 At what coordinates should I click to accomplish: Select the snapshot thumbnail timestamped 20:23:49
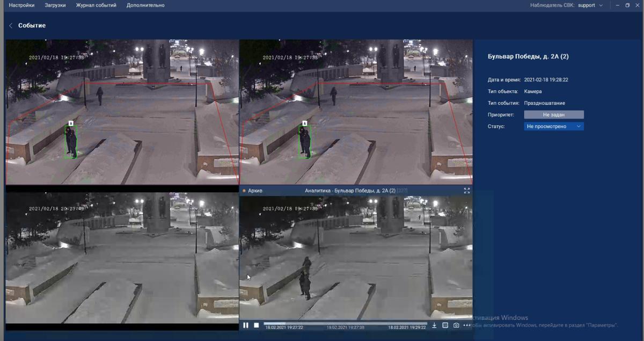point(122,258)
